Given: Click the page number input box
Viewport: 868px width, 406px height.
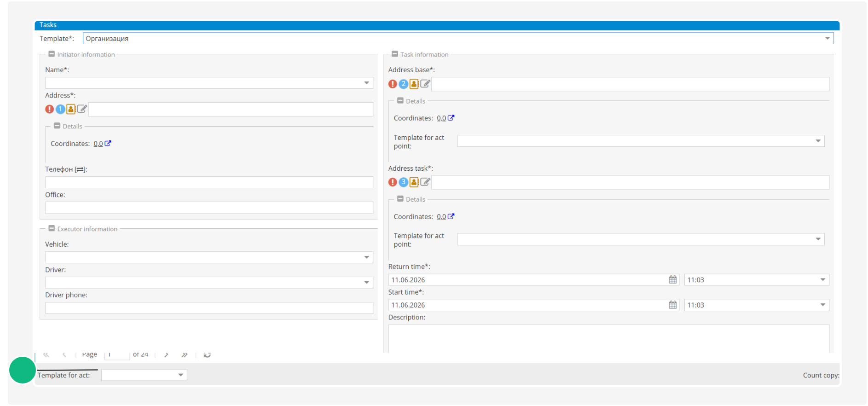Looking at the screenshot, I should (x=117, y=355).
